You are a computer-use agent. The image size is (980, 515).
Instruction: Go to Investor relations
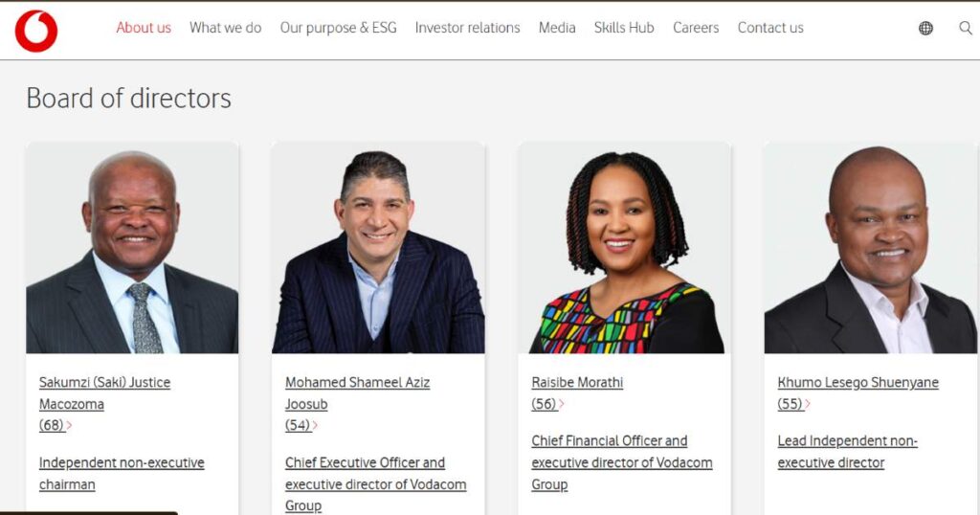[x=467, y=28]
